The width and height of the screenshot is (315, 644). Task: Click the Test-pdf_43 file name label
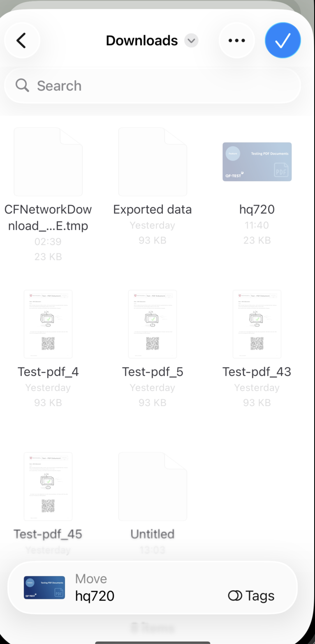257,372
